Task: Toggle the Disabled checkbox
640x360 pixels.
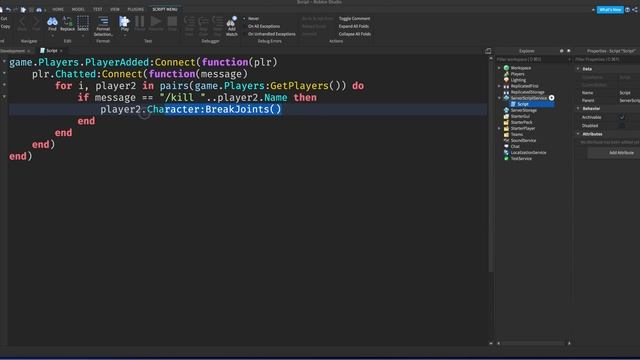Action: [622, 126]
